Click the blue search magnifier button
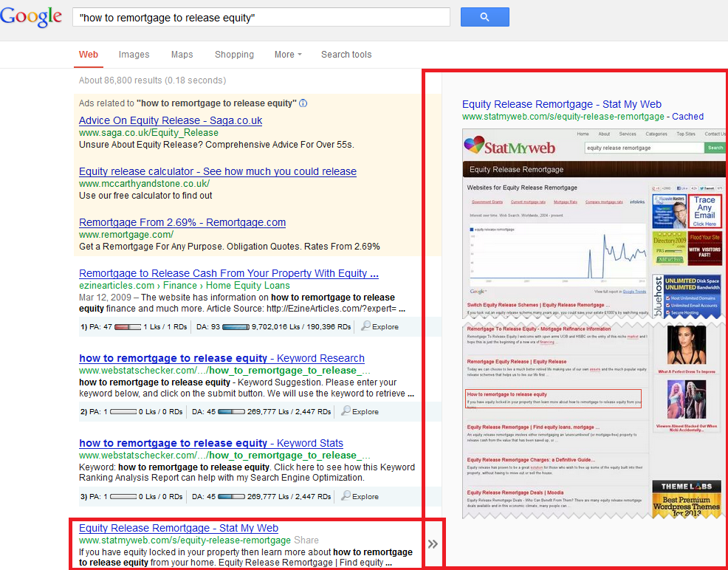This screenshot has width=728, height=570. click(484, 17)
